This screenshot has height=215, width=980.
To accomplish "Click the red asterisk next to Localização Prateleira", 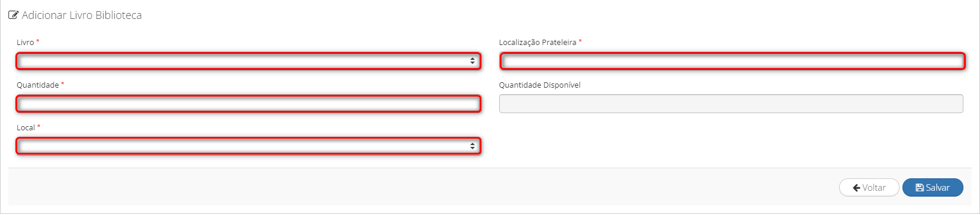I will pos(580,41).
